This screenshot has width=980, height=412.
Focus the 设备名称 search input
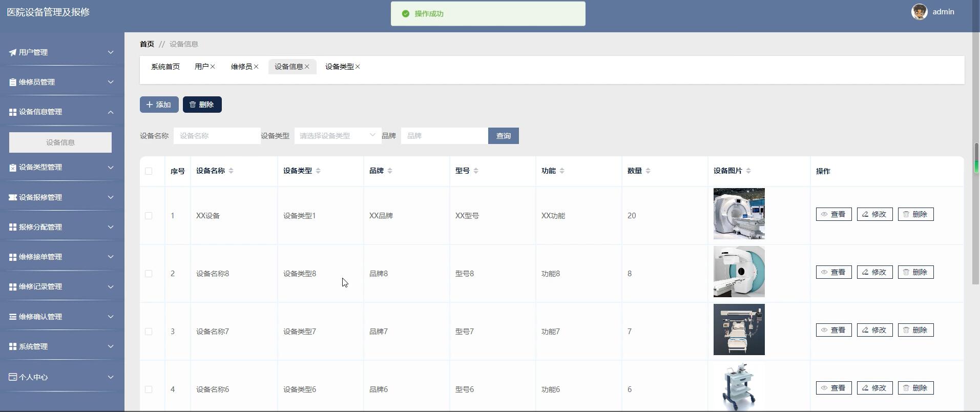[217, 136]
